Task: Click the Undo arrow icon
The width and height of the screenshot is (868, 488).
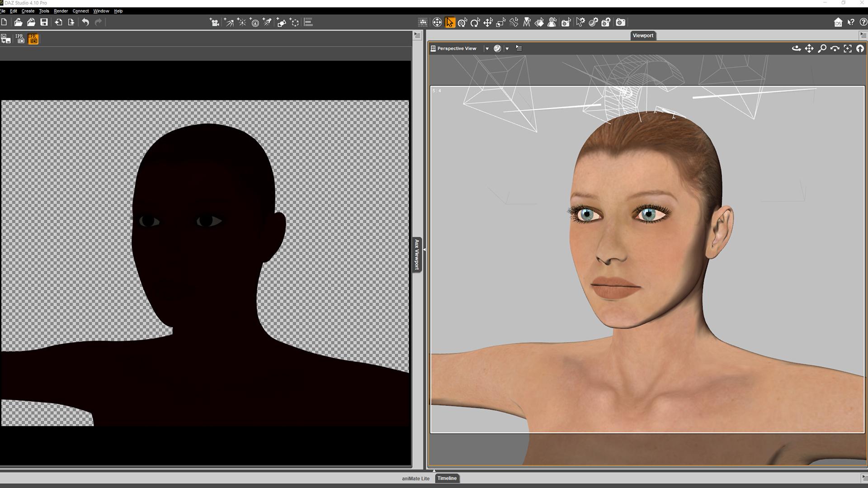Action: tap(85, 23)
